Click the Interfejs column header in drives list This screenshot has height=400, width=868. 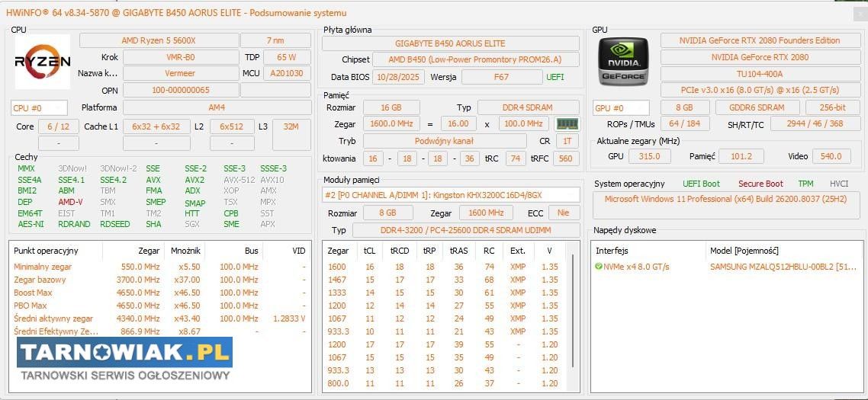pyautogui.click(x=612, y=251)
